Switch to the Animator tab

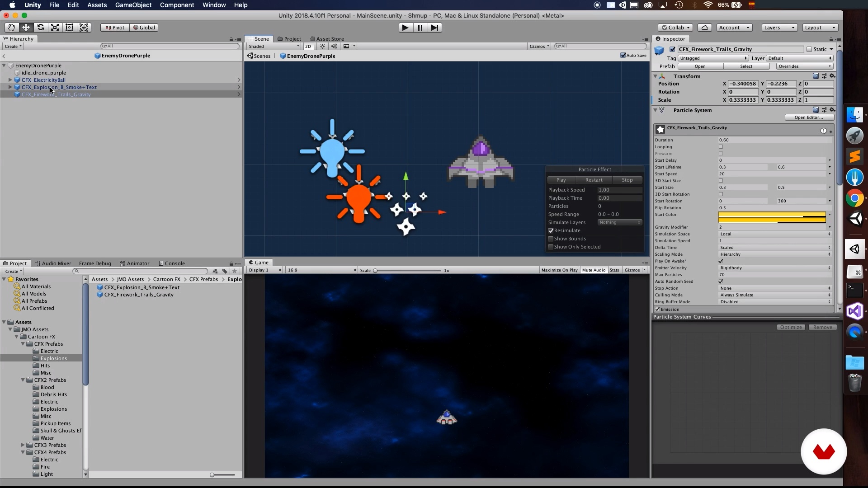coord(135,263)
